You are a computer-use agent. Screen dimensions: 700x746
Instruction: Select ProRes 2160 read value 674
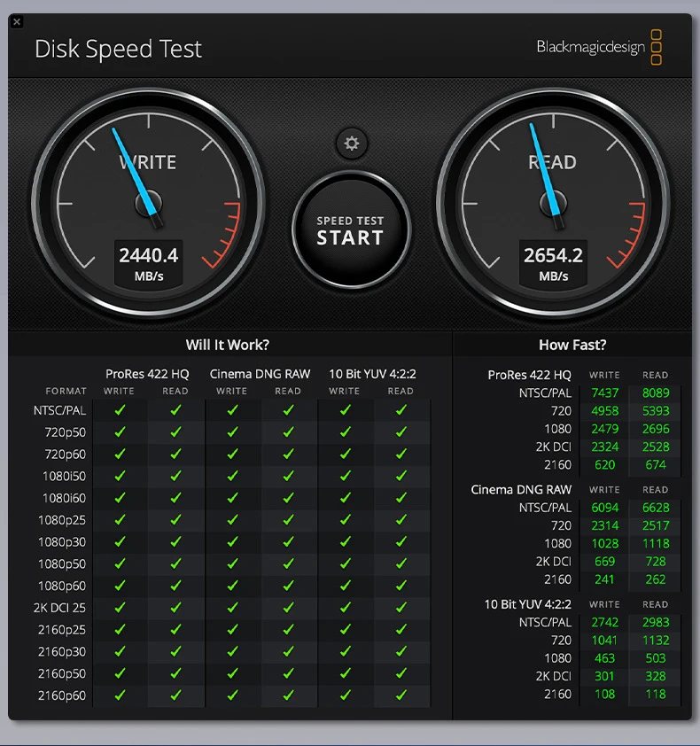pyautogui.click(x=656, y=464)
